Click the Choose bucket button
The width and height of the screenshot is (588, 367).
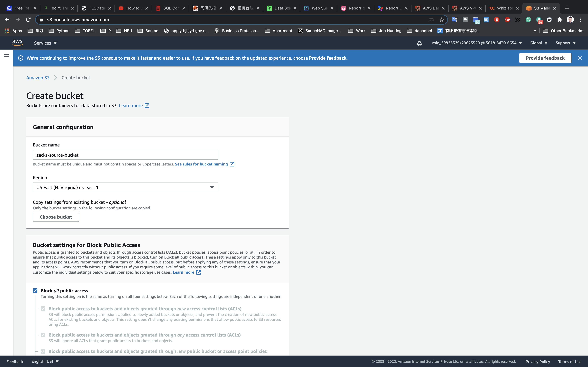[x=56, y=217]
